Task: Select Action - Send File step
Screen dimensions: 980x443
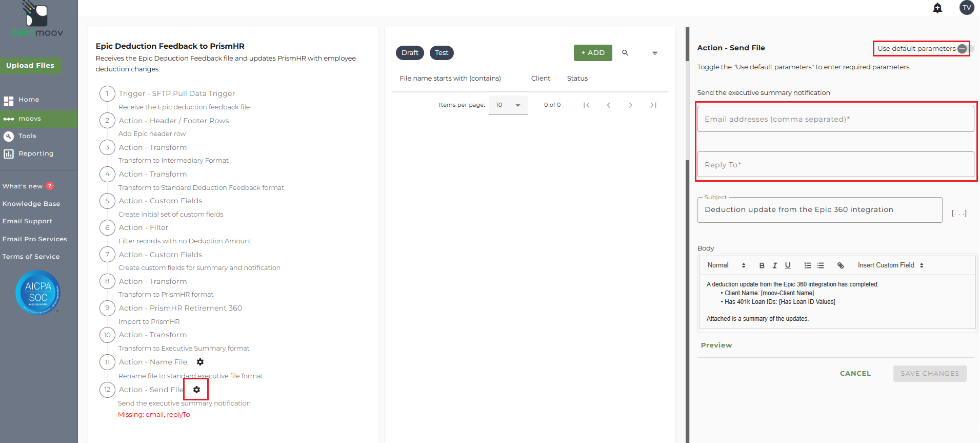Action: 151,390
